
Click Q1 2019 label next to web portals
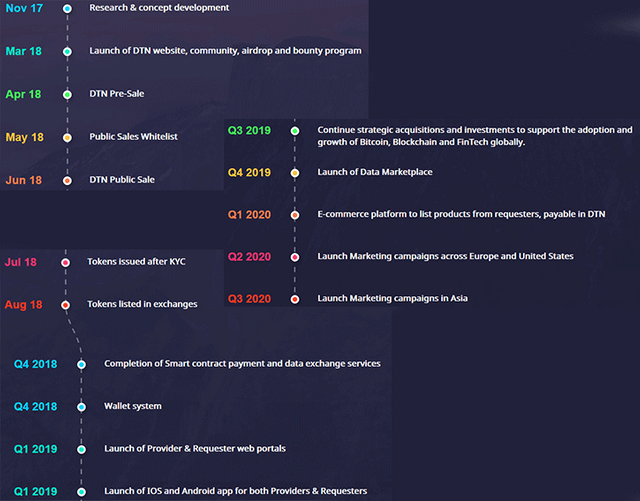[x=36, y=449]
